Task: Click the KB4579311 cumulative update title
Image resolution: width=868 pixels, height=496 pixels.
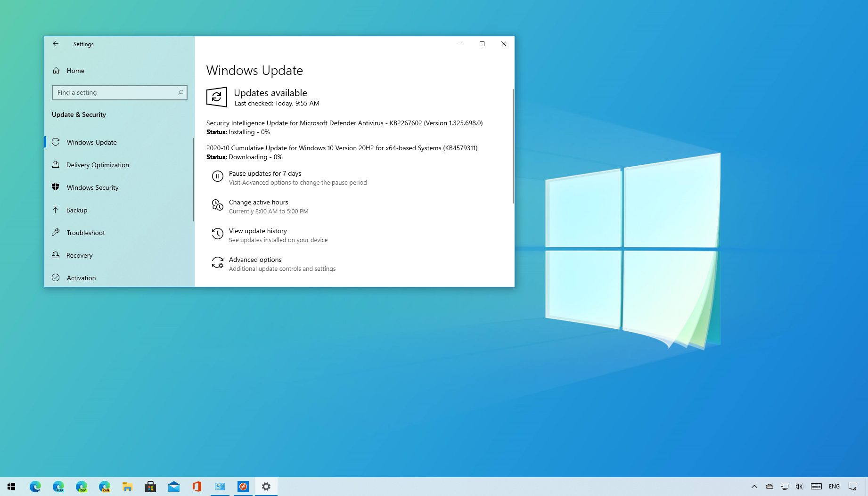Action: point(342,148)
